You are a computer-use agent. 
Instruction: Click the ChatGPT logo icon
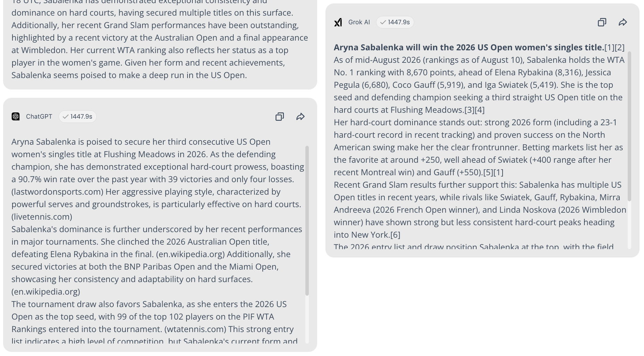[16, 117]
